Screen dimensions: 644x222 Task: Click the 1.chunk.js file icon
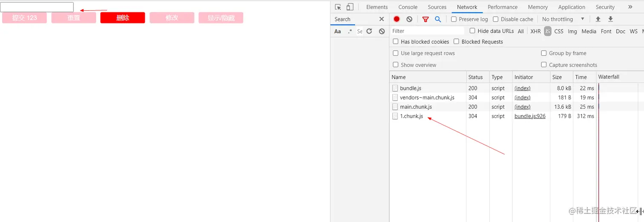(x=395, y=116)
